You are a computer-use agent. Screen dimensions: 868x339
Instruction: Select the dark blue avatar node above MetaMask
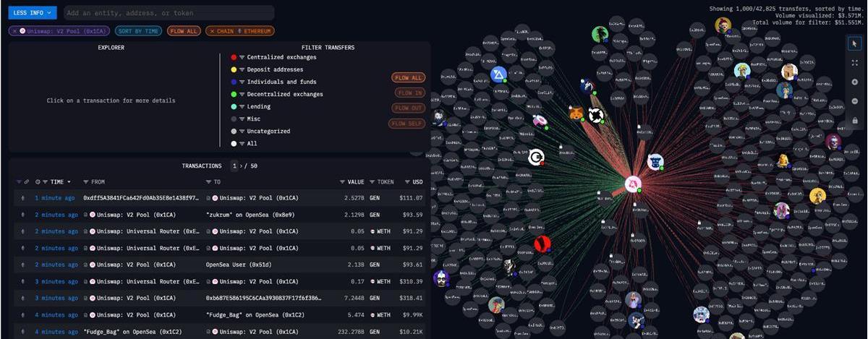click(587, 87)
